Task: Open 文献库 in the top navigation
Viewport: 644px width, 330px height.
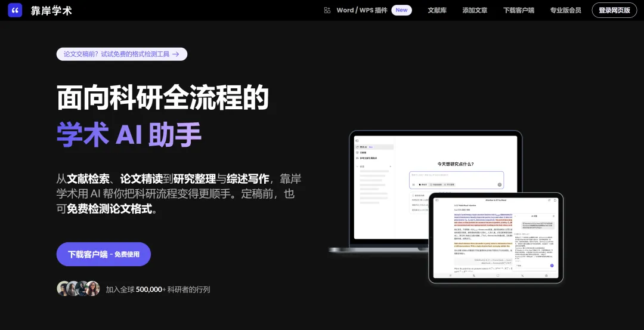Action: [x=437, y=10]
